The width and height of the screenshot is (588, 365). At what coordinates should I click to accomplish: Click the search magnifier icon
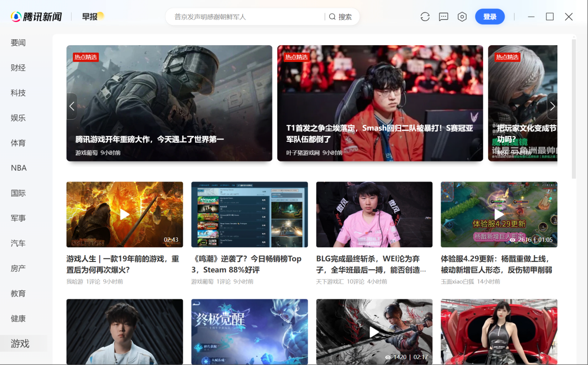pos(332,17)
